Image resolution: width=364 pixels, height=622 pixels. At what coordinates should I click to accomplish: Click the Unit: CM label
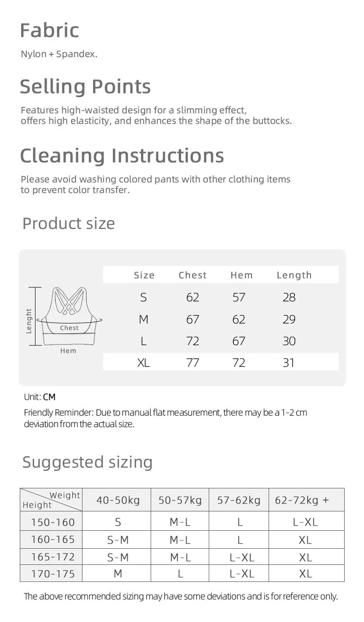coord(40,397)
